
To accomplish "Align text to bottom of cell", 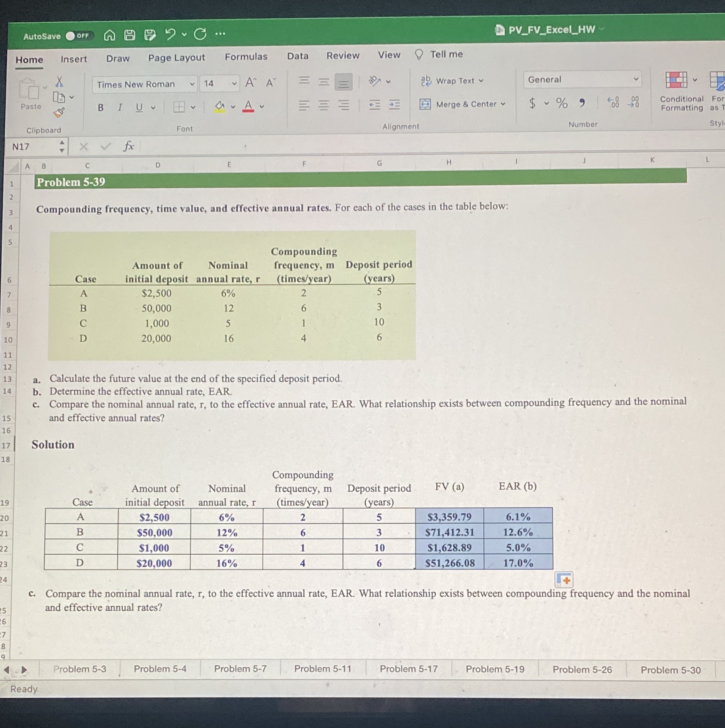I will tap(343, 82).
